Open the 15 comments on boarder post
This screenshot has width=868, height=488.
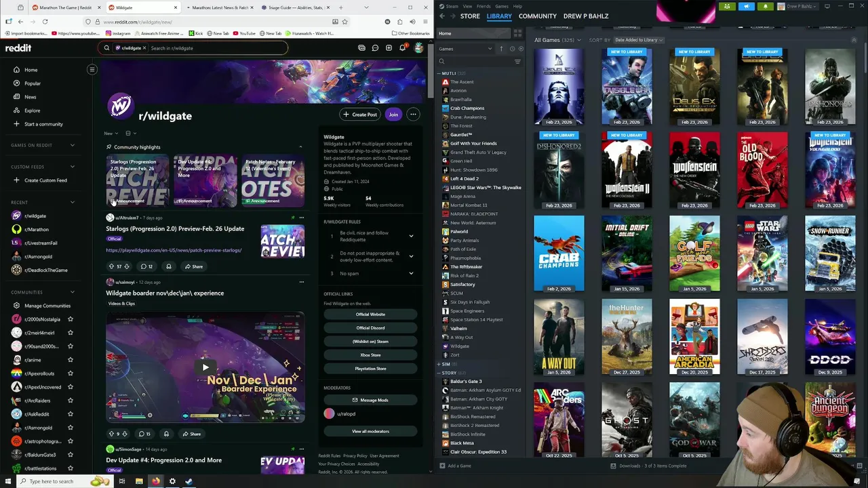[x=145, y=434]
